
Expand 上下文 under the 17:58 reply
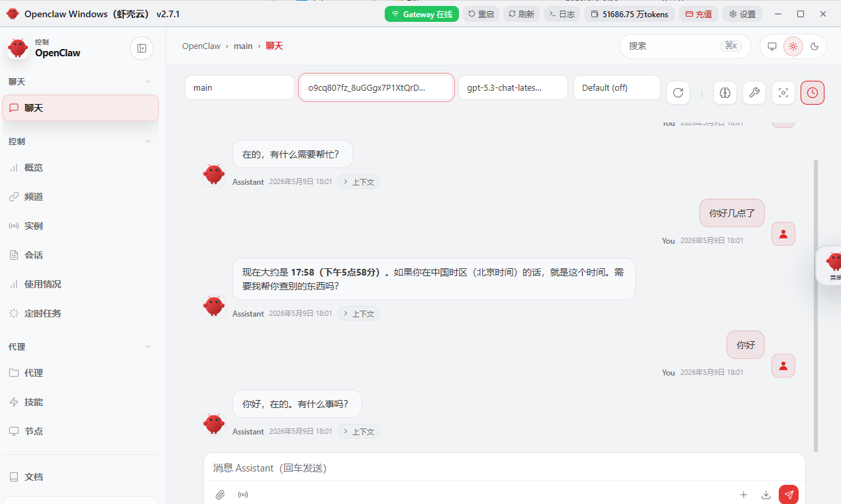pos(358,313)
